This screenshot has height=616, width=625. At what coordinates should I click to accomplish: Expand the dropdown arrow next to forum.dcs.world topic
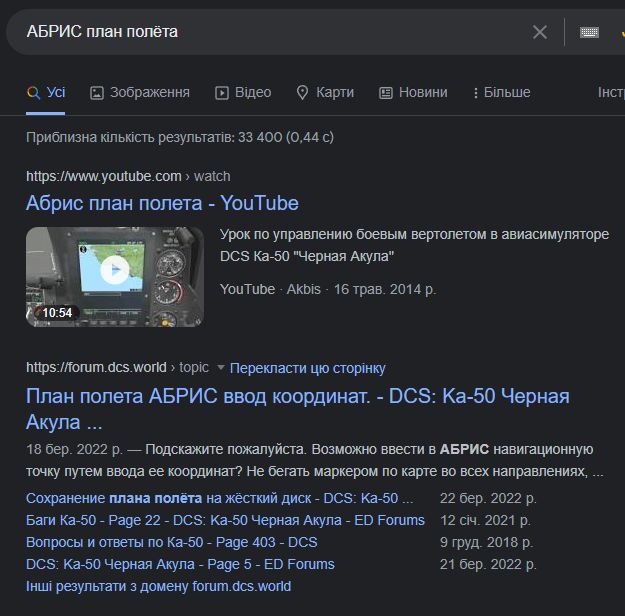(x=220, y=367)
